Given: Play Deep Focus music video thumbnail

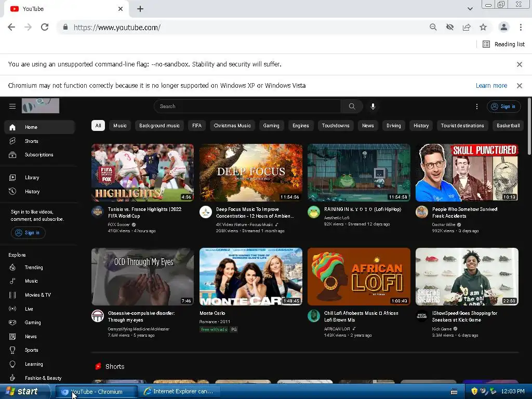Looking at the screenshot, I should pyautogui.click(x=251, y=172).
